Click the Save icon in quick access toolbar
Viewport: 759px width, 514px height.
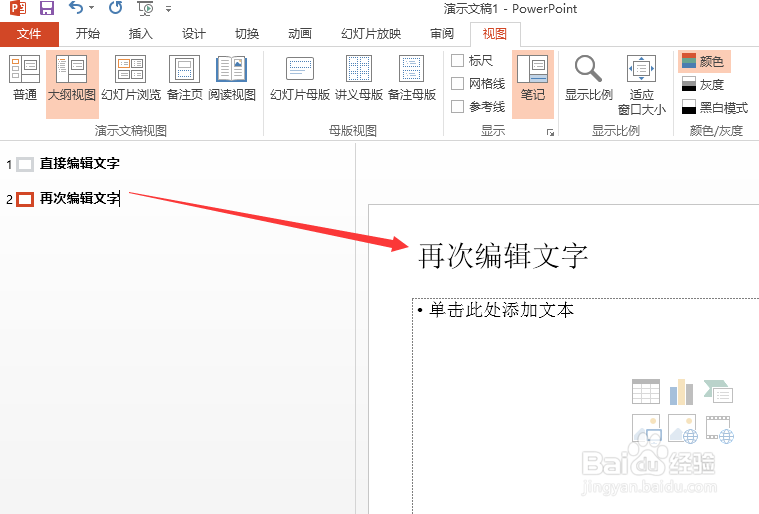pyautogui.click(x=46, y=8)
